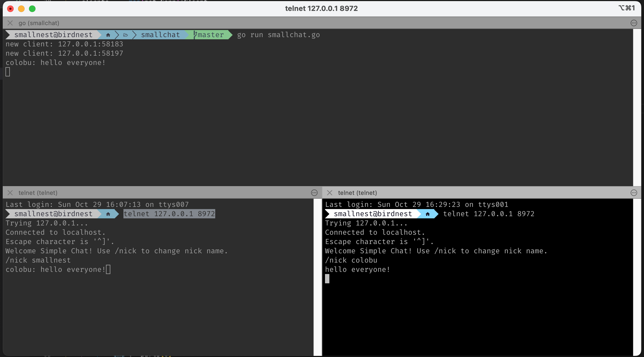
Task: Close the left telnet pane
Action: pyautogui.click(x=10, y=193)
